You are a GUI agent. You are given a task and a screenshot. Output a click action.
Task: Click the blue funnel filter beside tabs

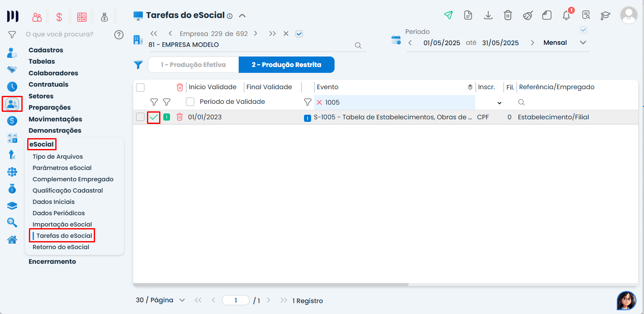(138, 65)
